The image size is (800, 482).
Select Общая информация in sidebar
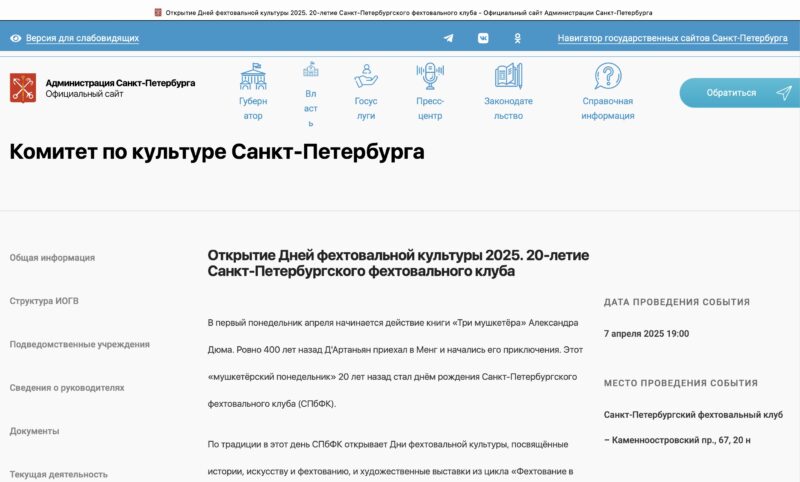(x=52, y=257)
